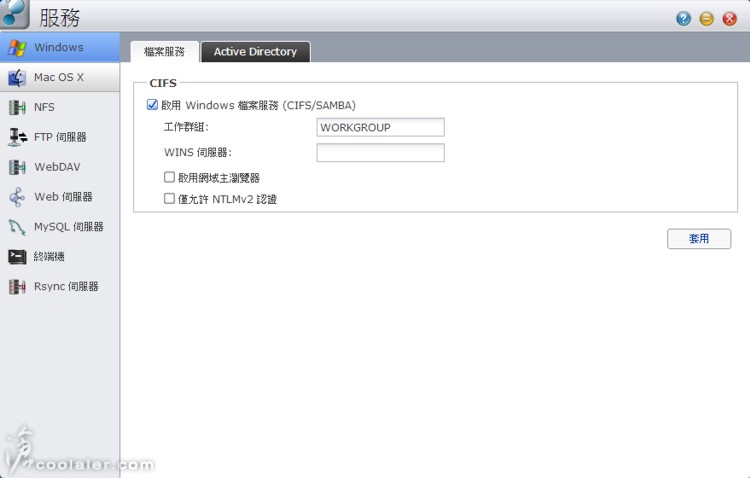
Task: Click the CIFS group heading
Action: click(x=163, y=83)
